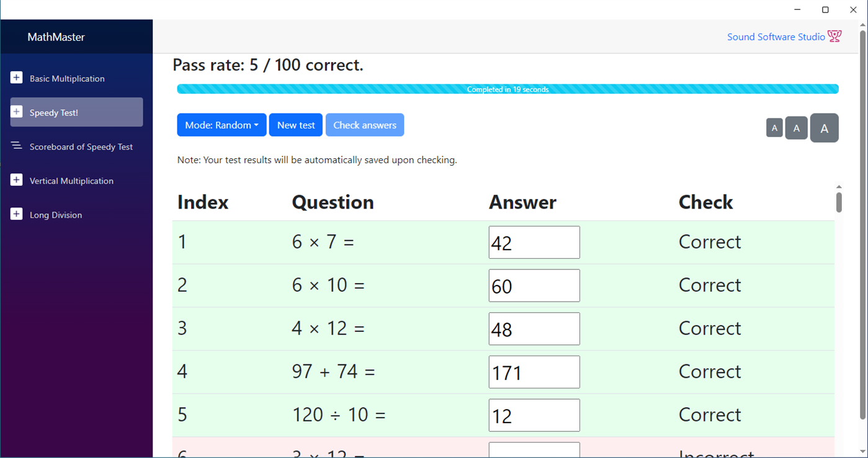The height and width of the screenshot is (458, 868).
Task: Click the medium 'A' font size control
Action: (796, 128)
